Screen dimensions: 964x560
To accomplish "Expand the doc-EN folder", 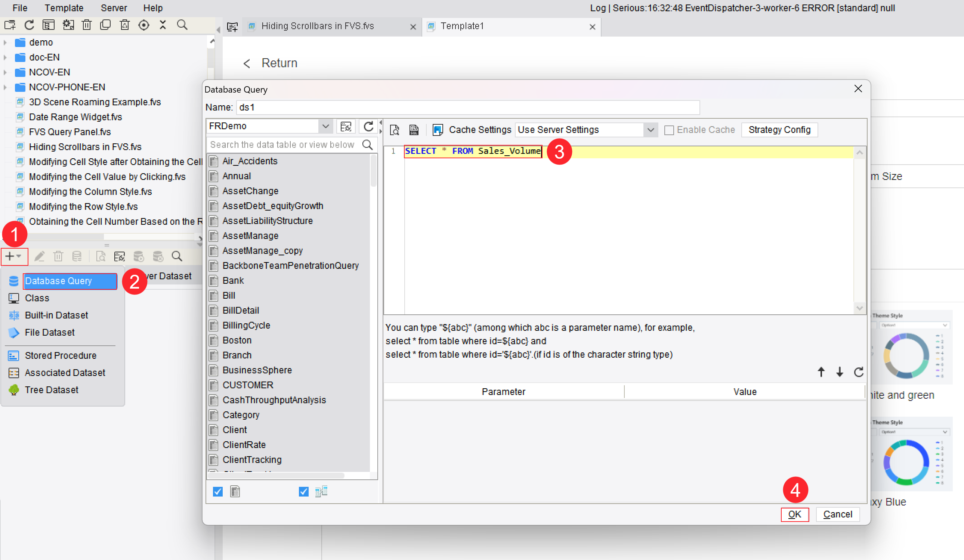I will pos(5,57).
